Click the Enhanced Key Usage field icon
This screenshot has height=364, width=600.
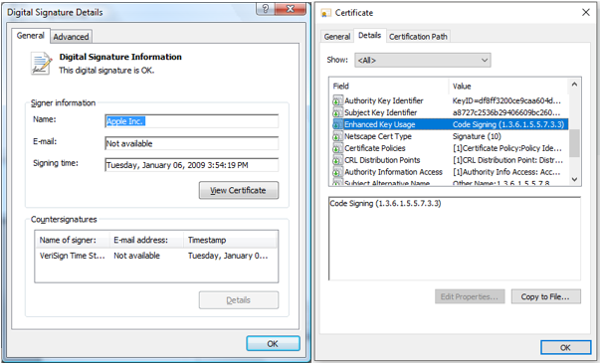tap(336, 124)
